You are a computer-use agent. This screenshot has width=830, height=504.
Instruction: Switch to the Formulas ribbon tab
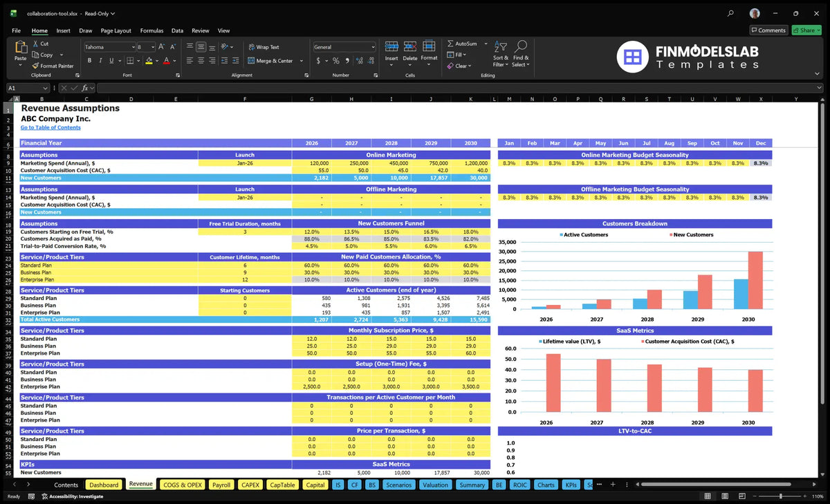[151, 30]
